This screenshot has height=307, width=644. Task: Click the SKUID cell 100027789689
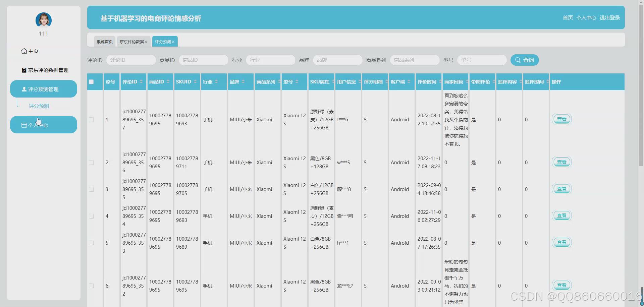point(187,243)
